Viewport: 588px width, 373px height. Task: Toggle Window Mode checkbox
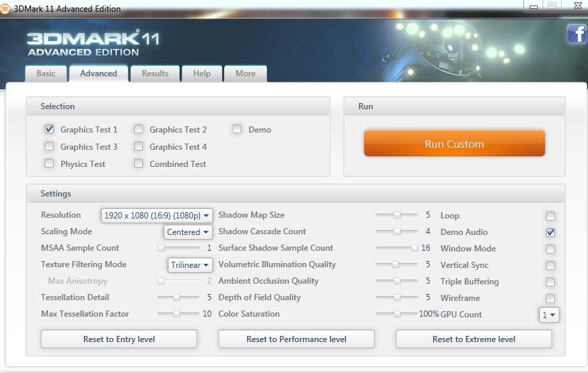click(x=550, y=249)
